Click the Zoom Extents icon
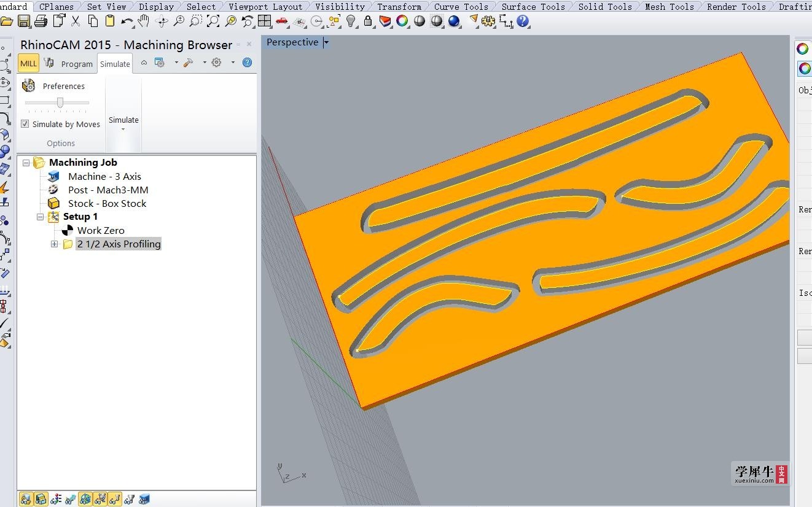The height and width of the screenshot is (507, 812). (213, 21)
